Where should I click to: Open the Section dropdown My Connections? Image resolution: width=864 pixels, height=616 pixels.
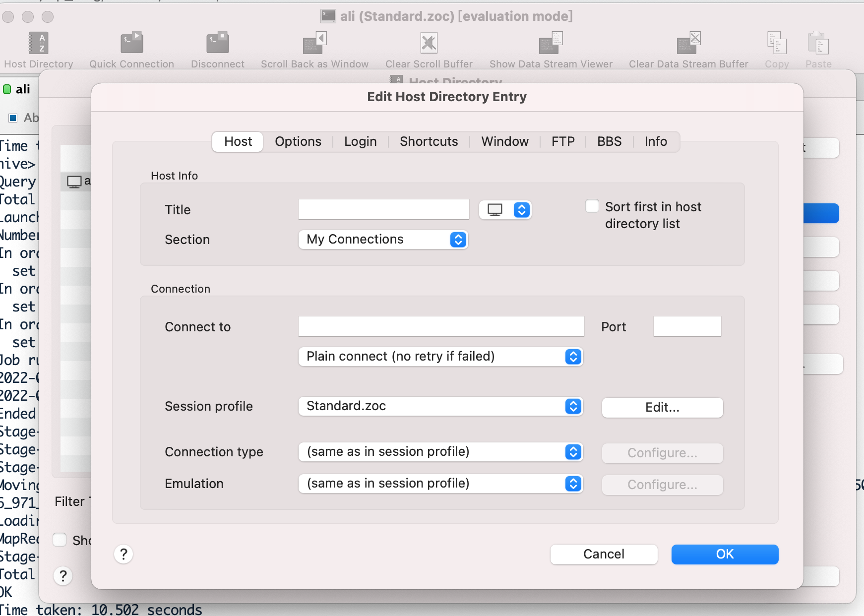(x=383, y=240)
